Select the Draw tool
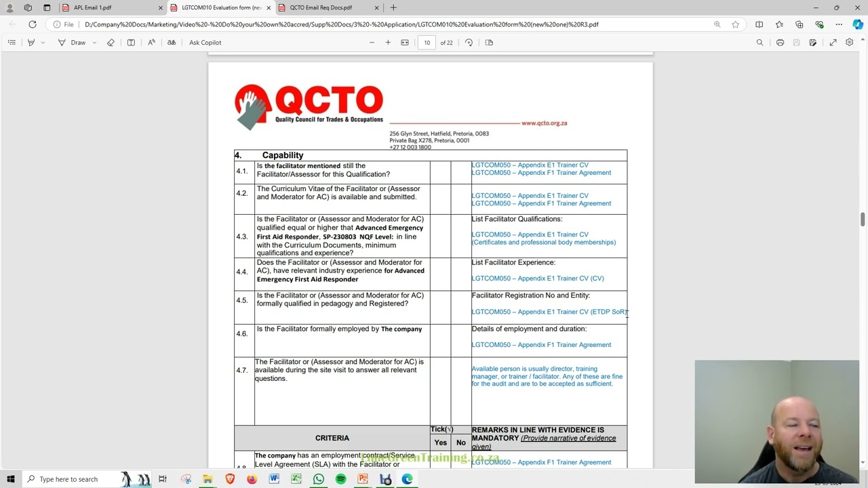Viewport: 868px width, 488px height. [x=72, y=42]
